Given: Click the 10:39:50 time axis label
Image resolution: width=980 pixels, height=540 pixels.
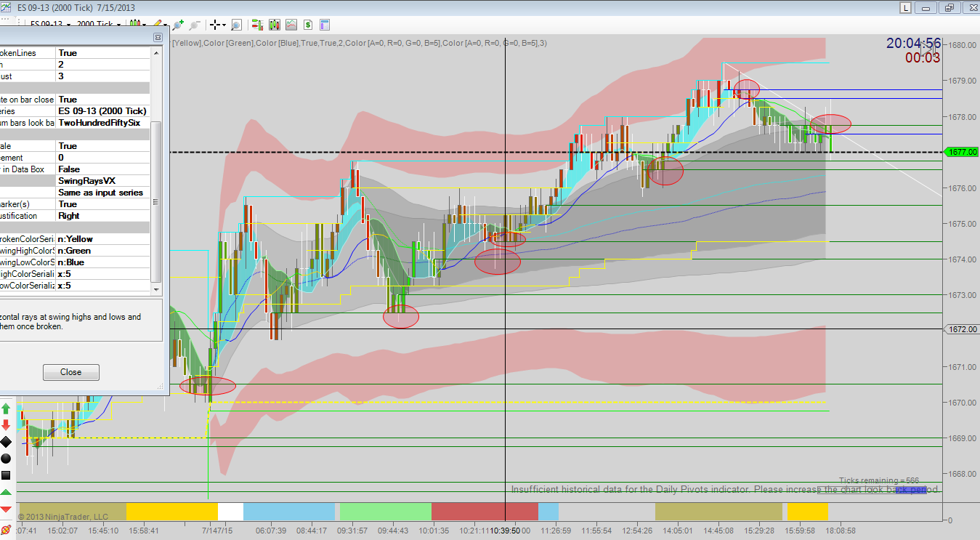Looking at the screenshot, I should [x=504, y=531].
